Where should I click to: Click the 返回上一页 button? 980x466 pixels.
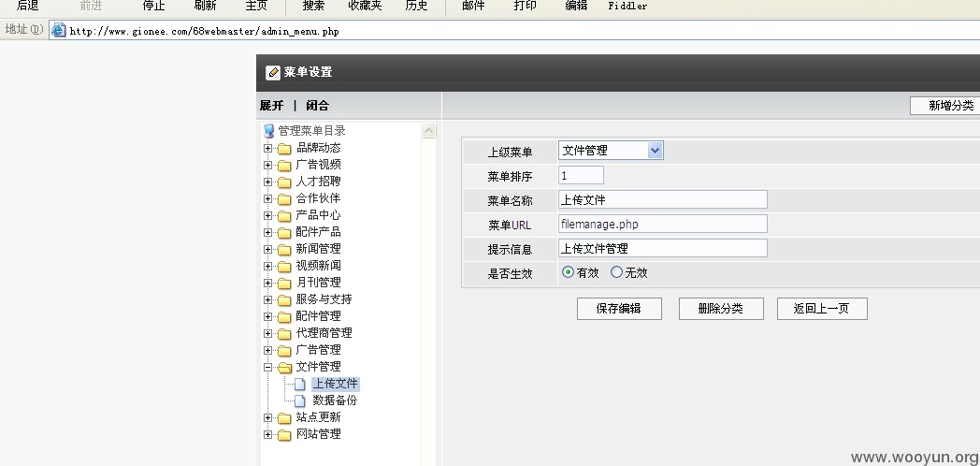tap(822, 309)
